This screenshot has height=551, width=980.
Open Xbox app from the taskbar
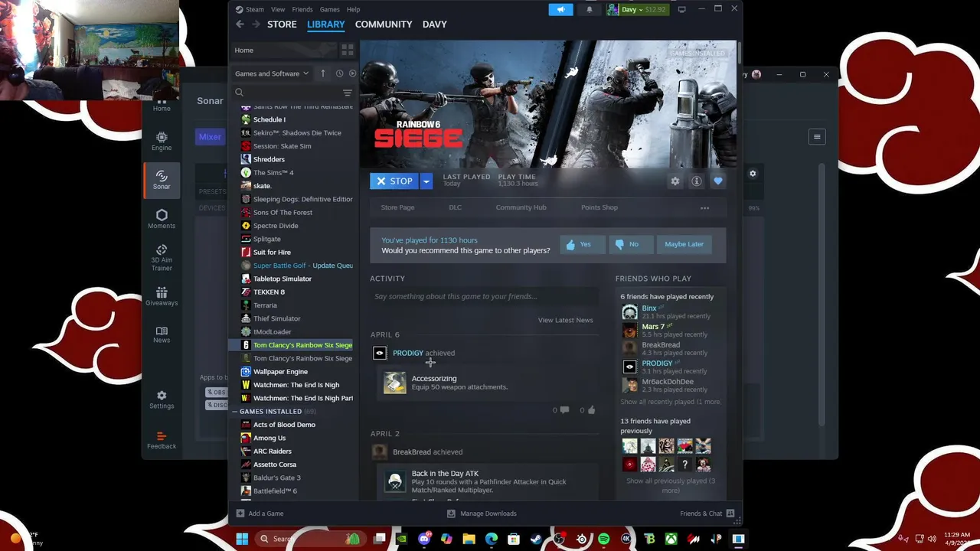pos(671,539)
